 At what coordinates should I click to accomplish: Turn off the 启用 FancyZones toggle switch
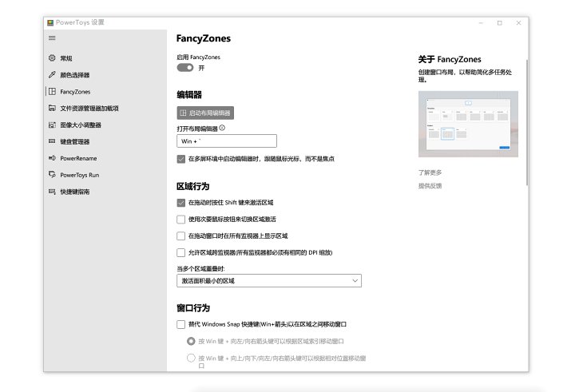(x=185, y=69)
